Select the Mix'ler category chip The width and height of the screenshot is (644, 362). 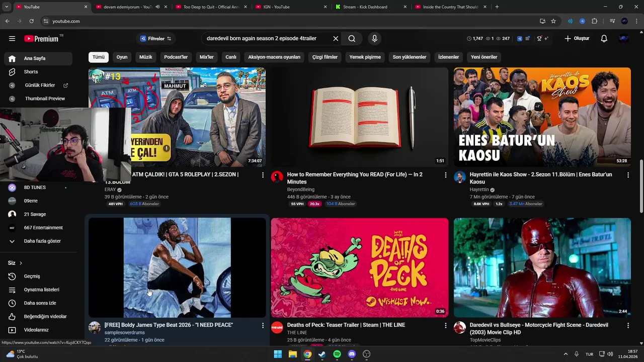[207, 57]
